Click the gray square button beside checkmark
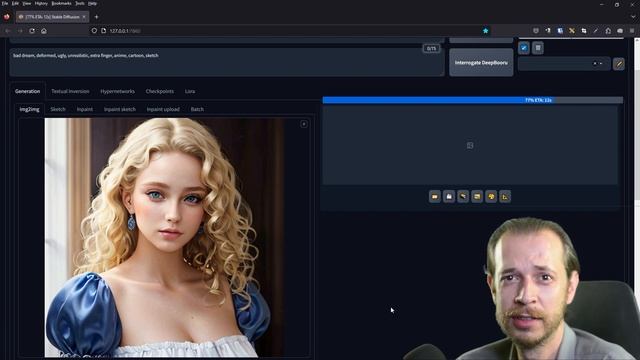 [538, 48]
